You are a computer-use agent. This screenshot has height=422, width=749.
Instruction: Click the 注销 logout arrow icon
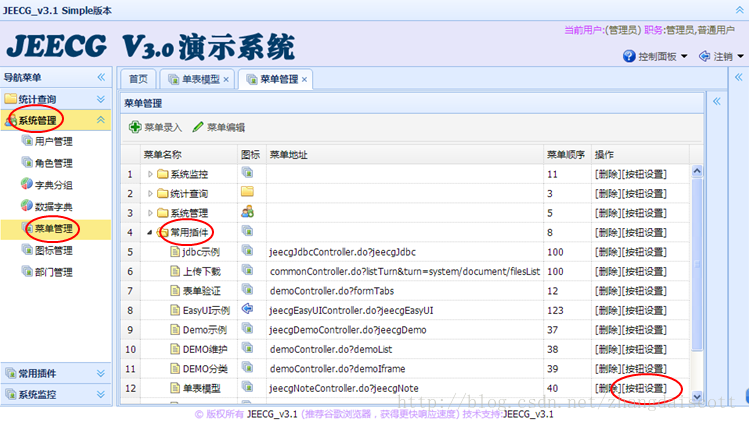(x=704, y=56)
